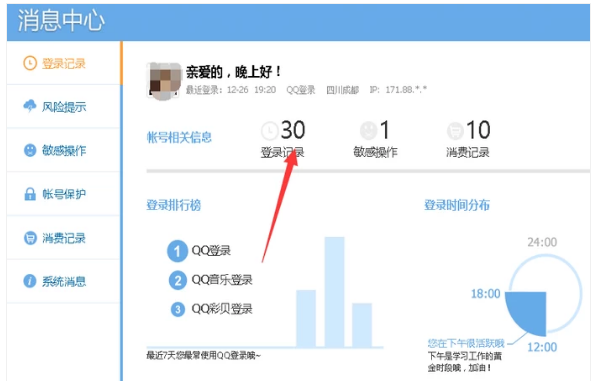The height and width of the screenshot is (381, 591).
Task: Click the lock icon beside 帐号保护
Action: coord(30,194)
